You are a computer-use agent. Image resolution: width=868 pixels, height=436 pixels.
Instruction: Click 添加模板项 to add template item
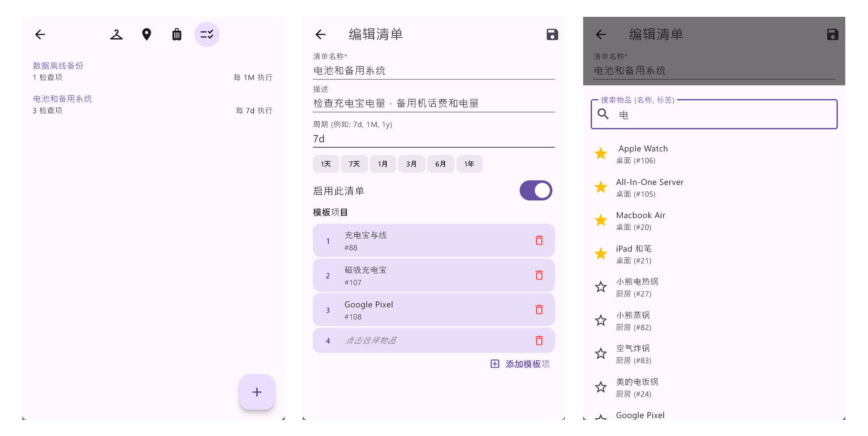[520, 364]
